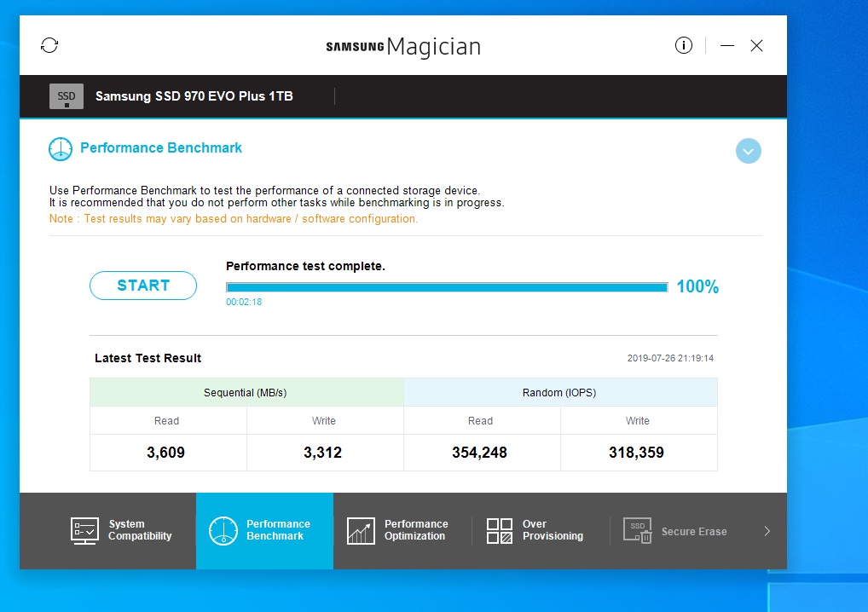The image size is (868, 612).
Task: Click the System Compatibility monitor icon
Action: (84, 531)
